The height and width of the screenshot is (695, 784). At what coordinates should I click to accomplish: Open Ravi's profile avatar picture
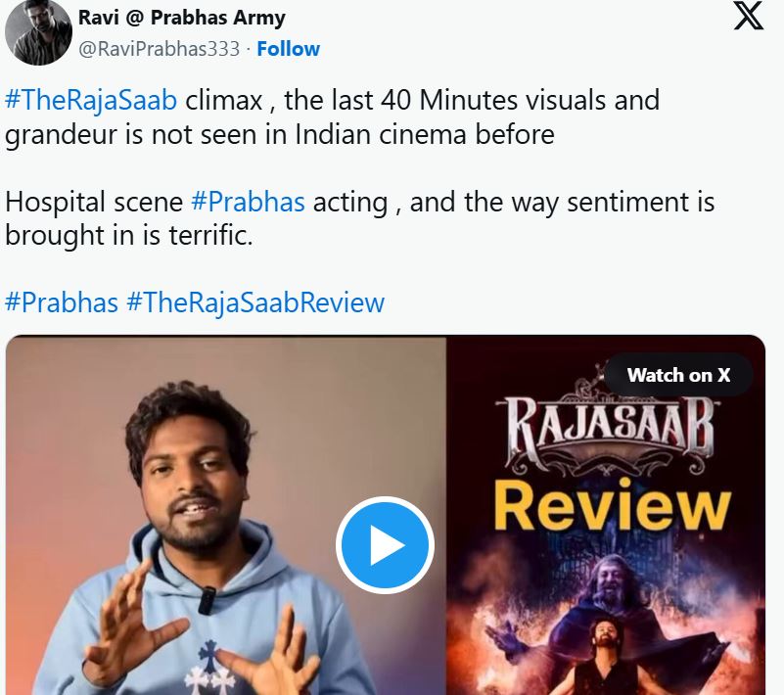pyautogui.click(x=38, y=32)
